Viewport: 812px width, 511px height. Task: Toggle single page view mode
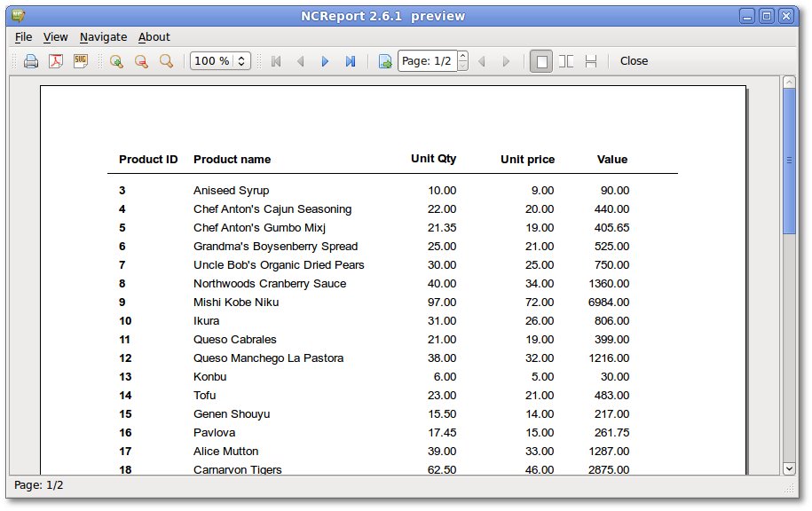[541, 61]
